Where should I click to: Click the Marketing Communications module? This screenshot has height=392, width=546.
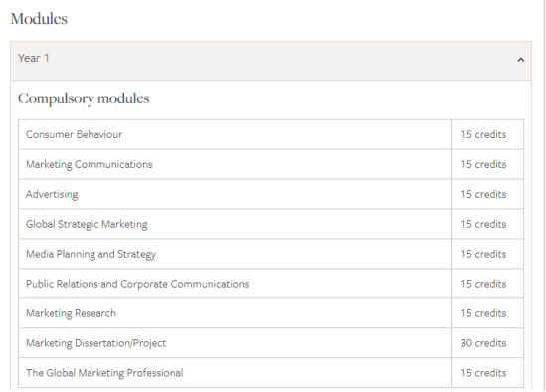coord(90,164)
